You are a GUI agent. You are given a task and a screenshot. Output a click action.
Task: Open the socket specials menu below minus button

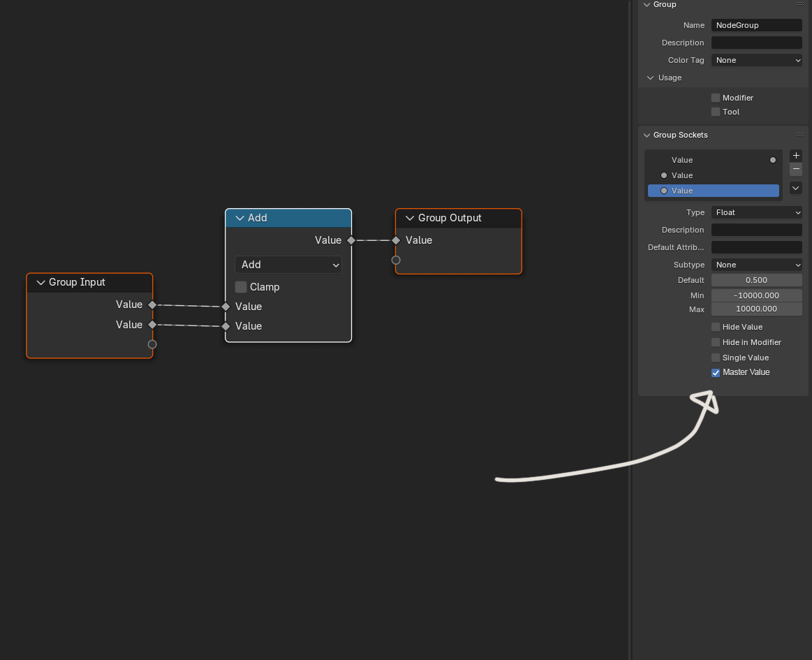(796, 188)
